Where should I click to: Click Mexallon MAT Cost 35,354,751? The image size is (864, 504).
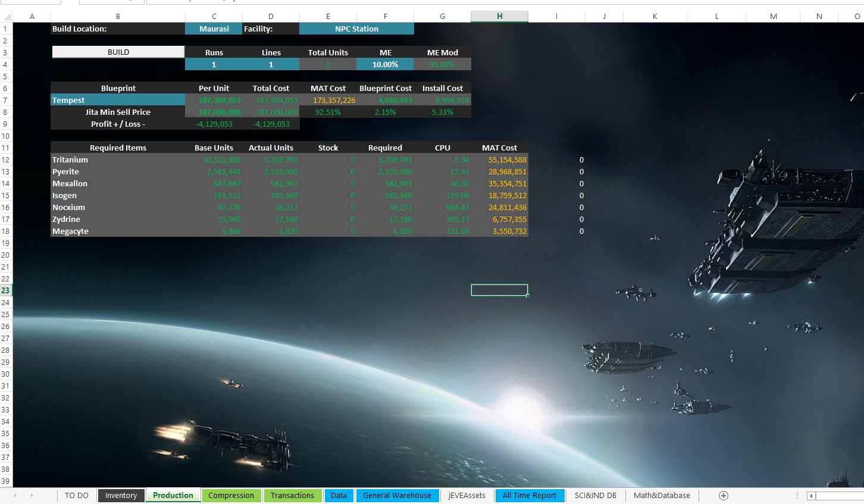point(499,183)
